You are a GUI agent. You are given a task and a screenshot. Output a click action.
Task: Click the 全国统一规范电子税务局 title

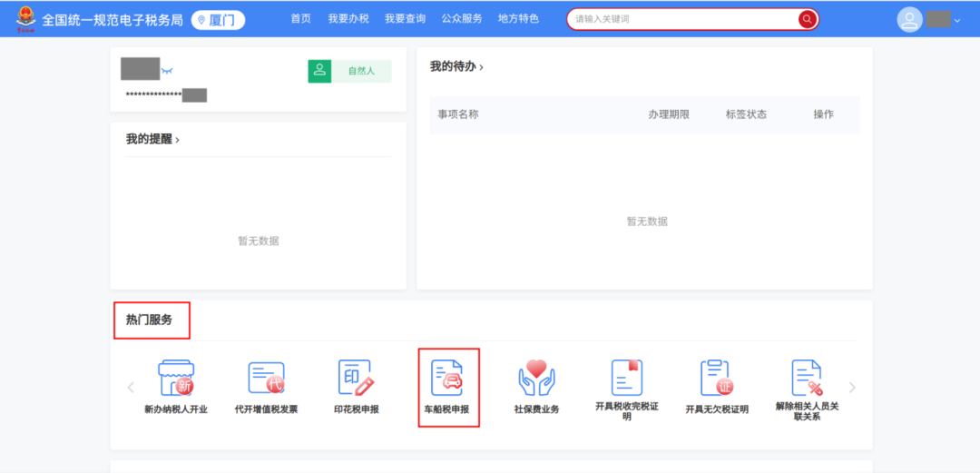(x=113, y=20)
